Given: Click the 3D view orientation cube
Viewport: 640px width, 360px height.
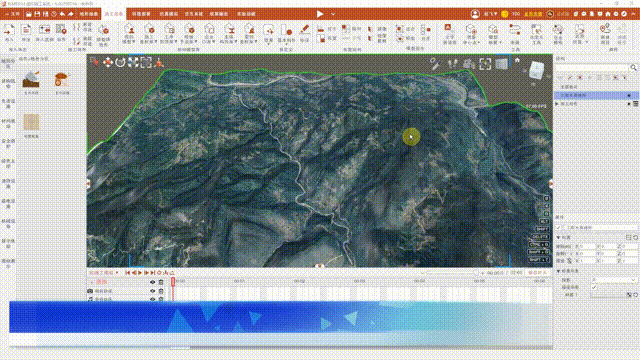Looking at the screenshot, I should (536, 70).
